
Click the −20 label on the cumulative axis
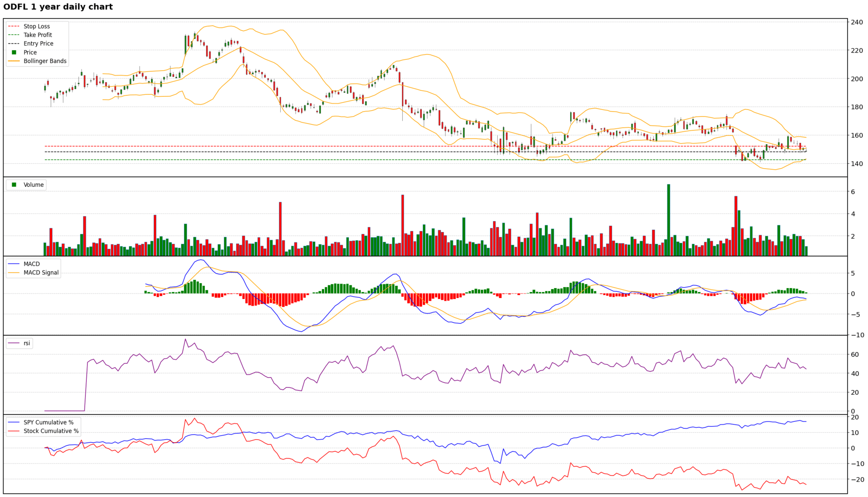(857, 479)
